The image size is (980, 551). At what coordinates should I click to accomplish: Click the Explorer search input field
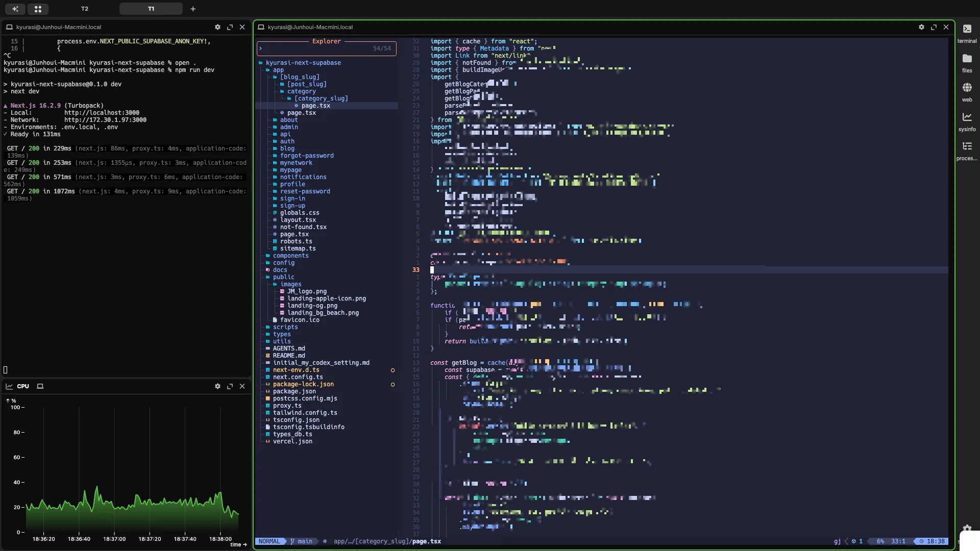326,48
